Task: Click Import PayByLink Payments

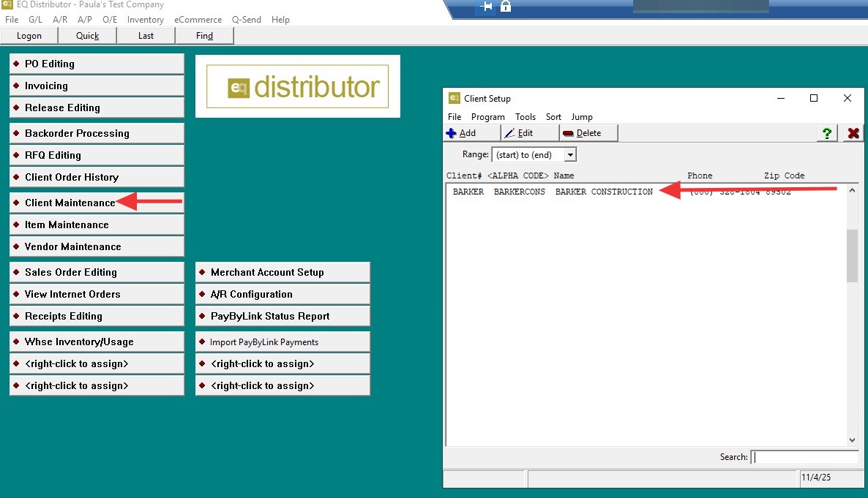Action: click(283, 342)
